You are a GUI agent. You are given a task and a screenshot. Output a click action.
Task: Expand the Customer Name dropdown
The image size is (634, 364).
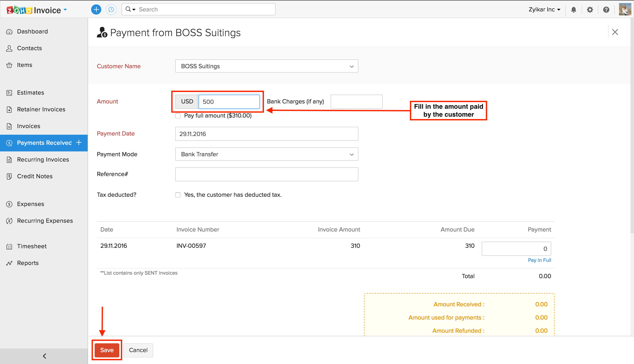tap(267, 66)
